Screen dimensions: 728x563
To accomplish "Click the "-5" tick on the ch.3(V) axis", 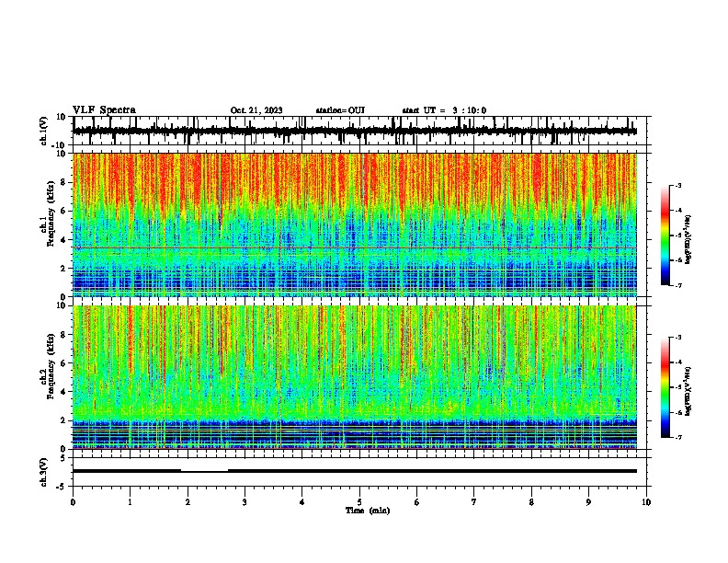I will 62,487.
